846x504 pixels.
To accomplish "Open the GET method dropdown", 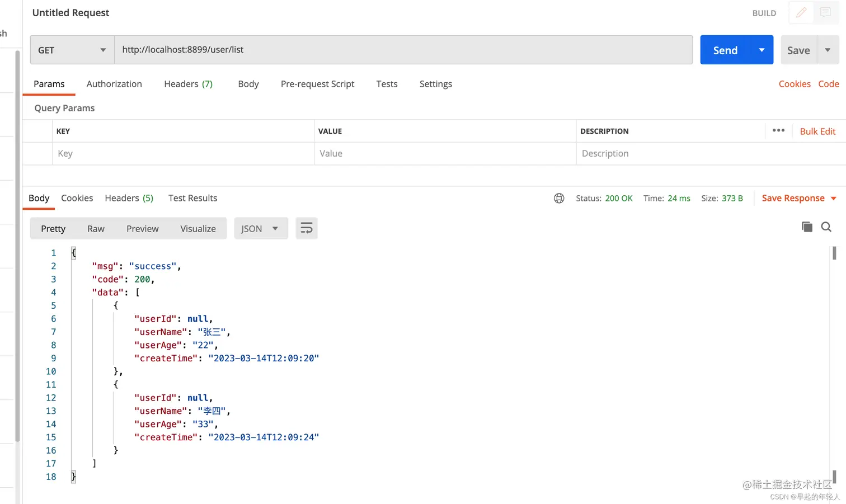I will 72,50.
